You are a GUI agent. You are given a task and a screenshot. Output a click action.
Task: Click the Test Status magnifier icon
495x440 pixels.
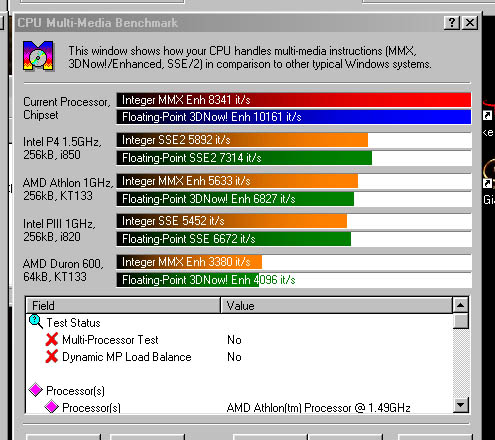tap(35, 322)
